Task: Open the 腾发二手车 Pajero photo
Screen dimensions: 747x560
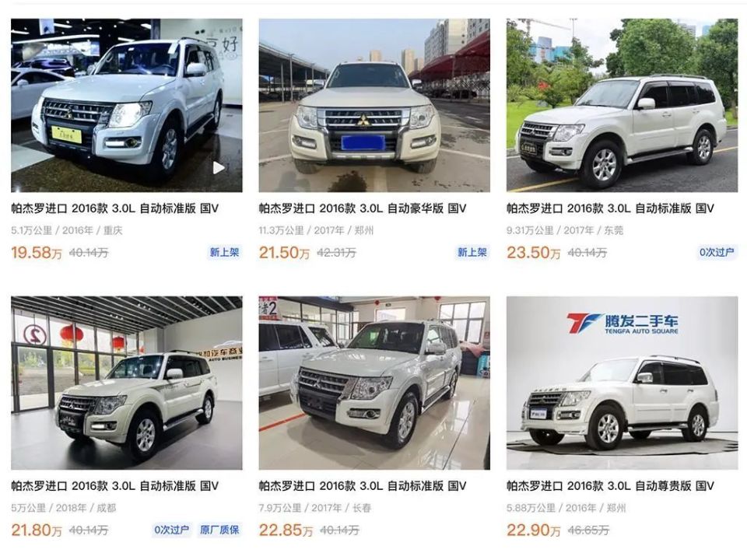Action: click(x=622, y=383)
